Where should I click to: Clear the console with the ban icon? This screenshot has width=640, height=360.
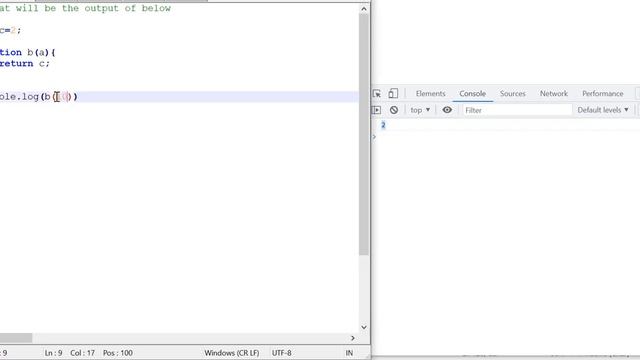pos(394,110)
